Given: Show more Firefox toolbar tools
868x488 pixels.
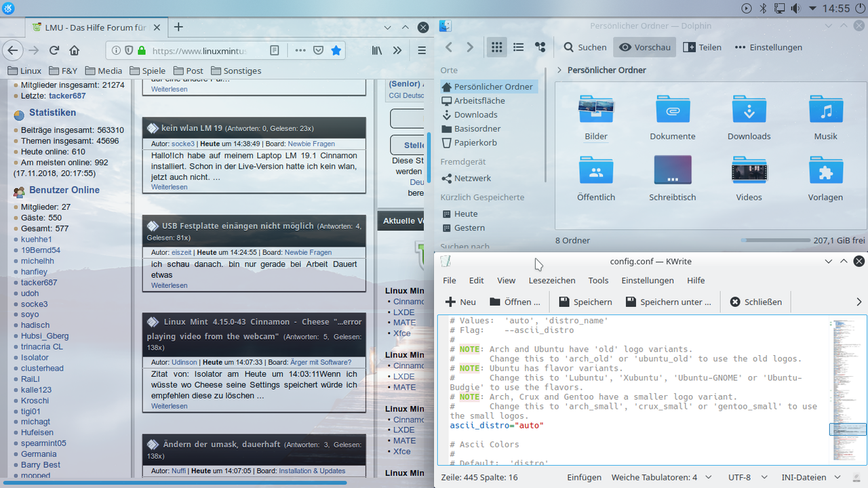Looking at the screenshot, I should click(x=397, y=50).
